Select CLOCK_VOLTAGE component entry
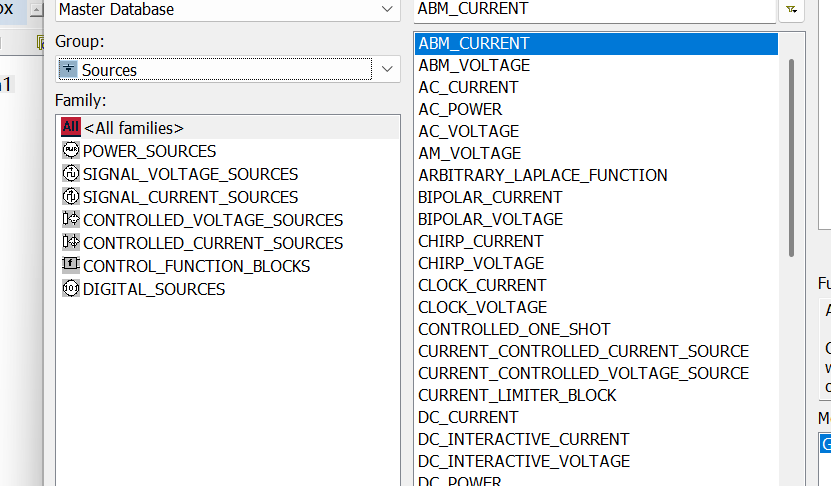 click(x=482, y=307)
